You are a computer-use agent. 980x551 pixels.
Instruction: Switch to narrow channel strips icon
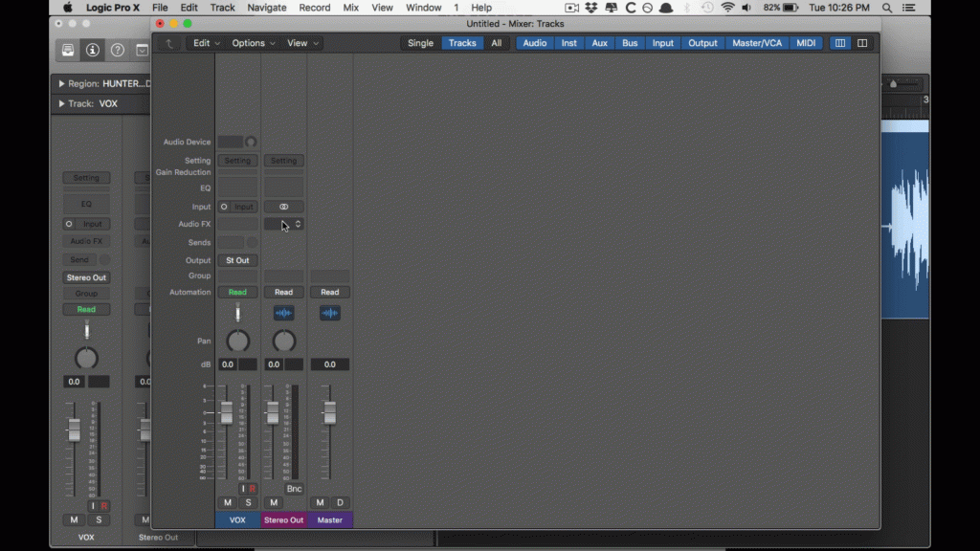[x=840, y=43]
